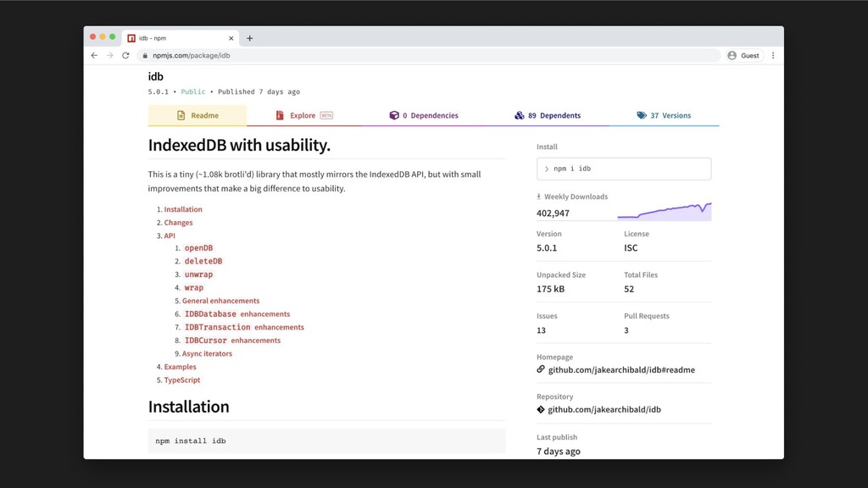Reload the npm page
Image resolution: width=868 pixels, height=488 pixels.
coord(125,55)
